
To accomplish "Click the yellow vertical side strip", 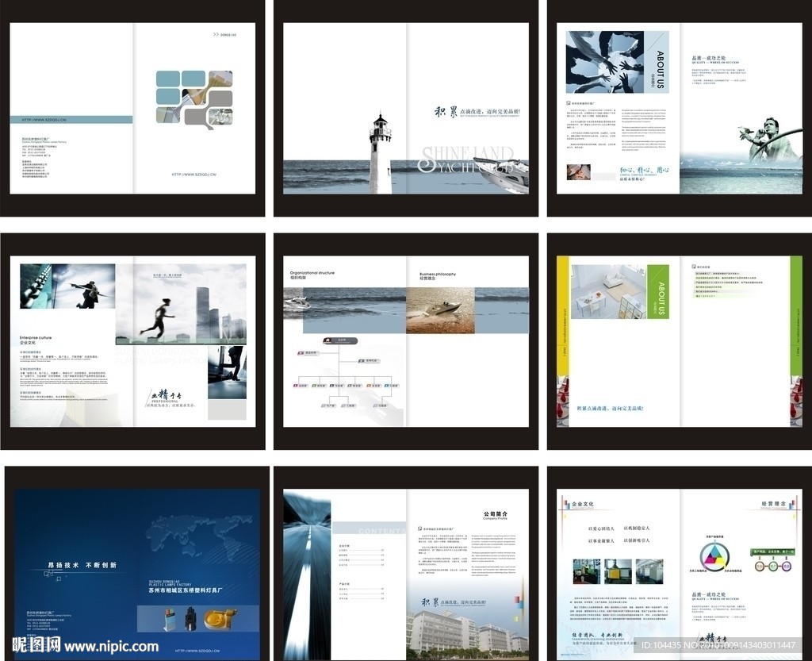I will 562,316.
